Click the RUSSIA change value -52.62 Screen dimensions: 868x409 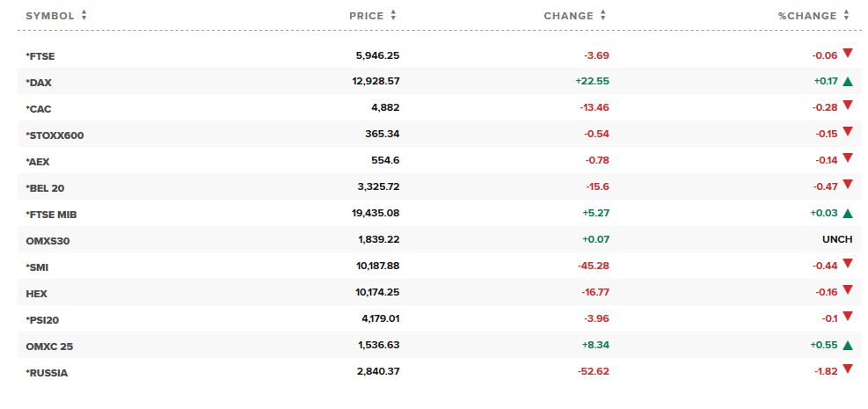pos(594,371)
